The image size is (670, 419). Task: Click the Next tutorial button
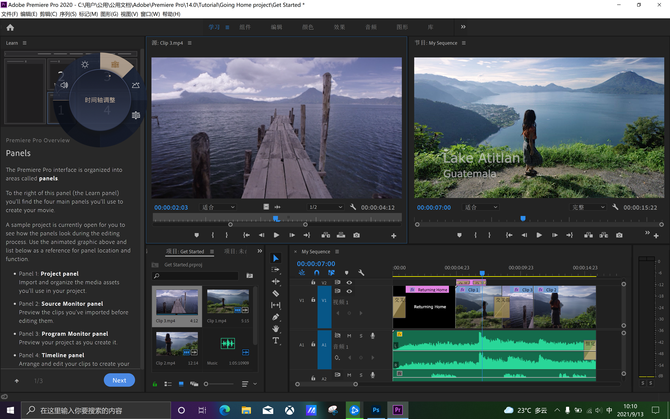coord(119,380)
